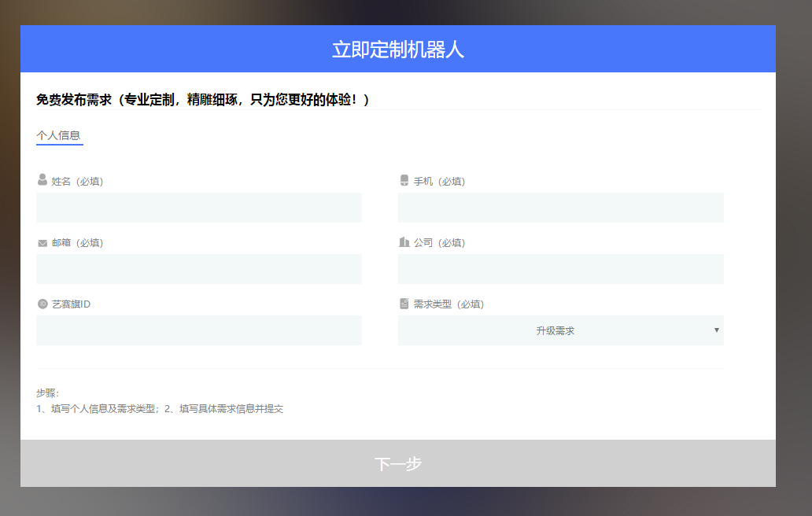
Task: Open the 需求类型 dropdown showing 升级需求
Action: 555,330
